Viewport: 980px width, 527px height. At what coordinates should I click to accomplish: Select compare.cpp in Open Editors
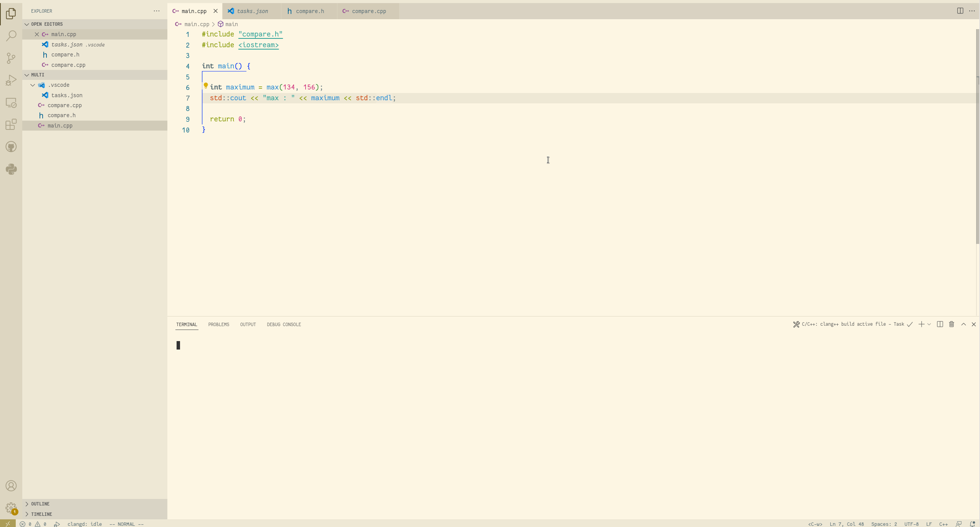pyautogui.click(x=95, y=65)
